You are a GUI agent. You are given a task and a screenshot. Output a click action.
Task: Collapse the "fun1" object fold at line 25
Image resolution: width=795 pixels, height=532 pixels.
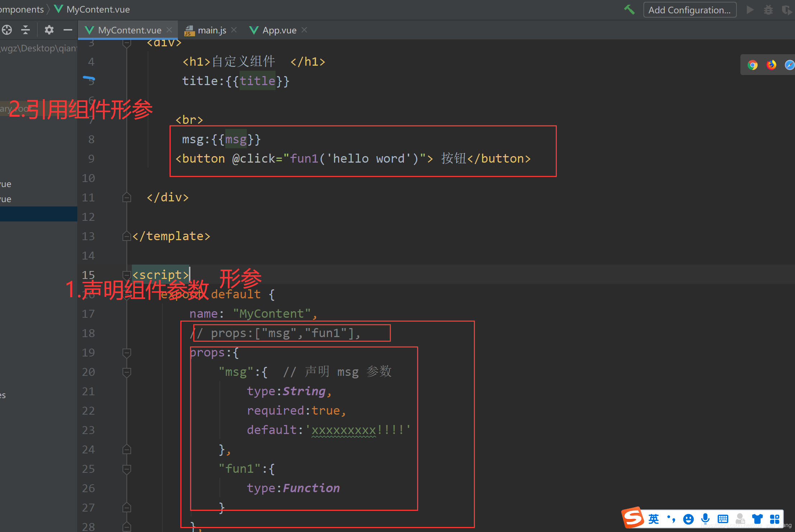(x=126, y=469)
